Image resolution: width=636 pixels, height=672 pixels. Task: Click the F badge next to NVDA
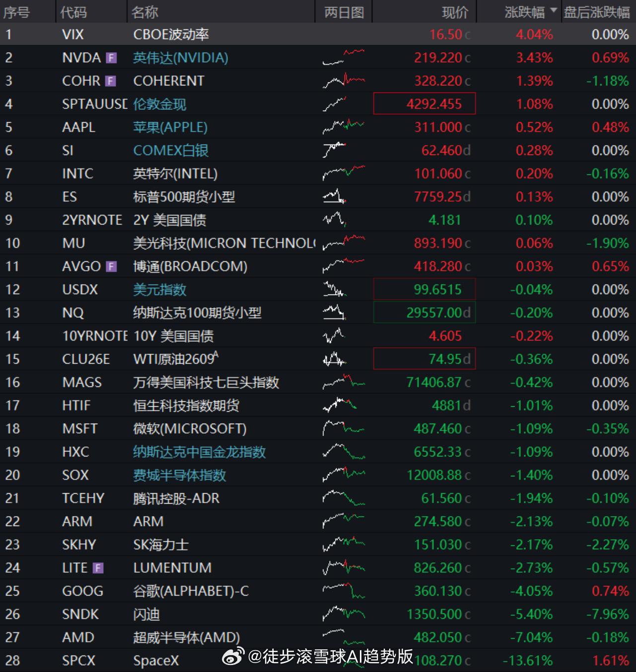(x=111, y=58)
